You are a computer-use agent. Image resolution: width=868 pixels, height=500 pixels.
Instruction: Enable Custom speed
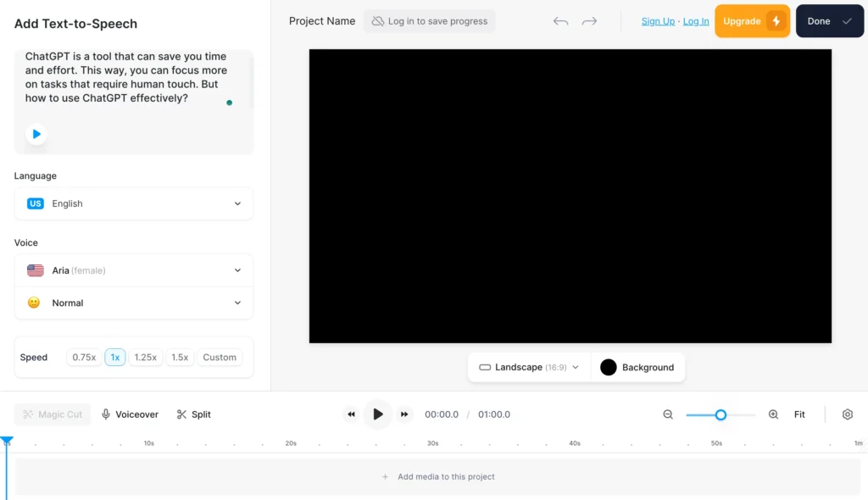coord(220,357)
